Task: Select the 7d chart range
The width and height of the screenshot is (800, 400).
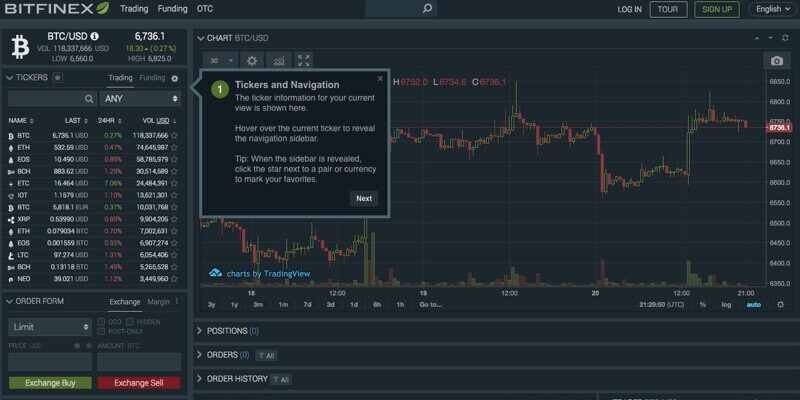Action: [307, 305]
